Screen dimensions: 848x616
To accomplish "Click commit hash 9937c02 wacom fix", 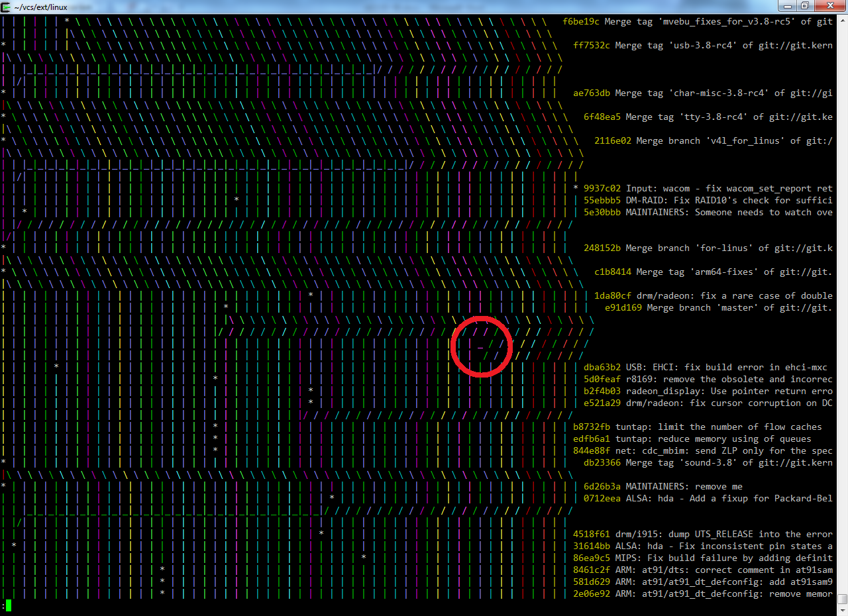I will click(602, 188).
